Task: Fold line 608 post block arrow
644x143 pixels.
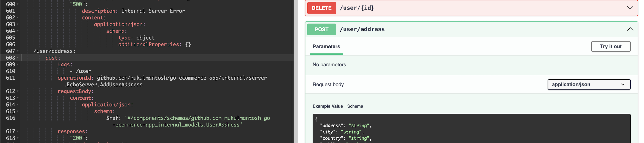Action: (17, 58)
